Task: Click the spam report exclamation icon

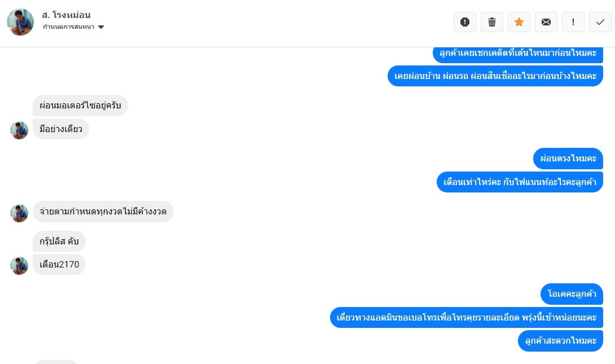Action: (x=465, y=22)
